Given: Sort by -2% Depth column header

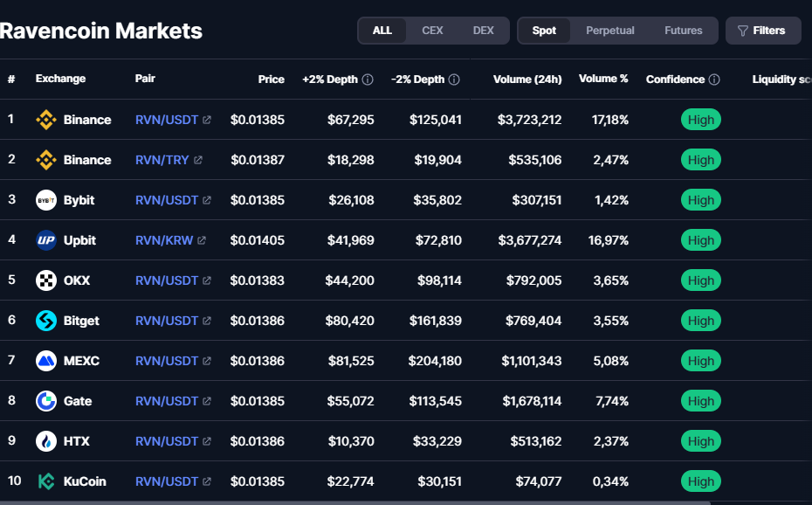Looking at the screenshot, I should pyautogui.click(x=418, y=80).
